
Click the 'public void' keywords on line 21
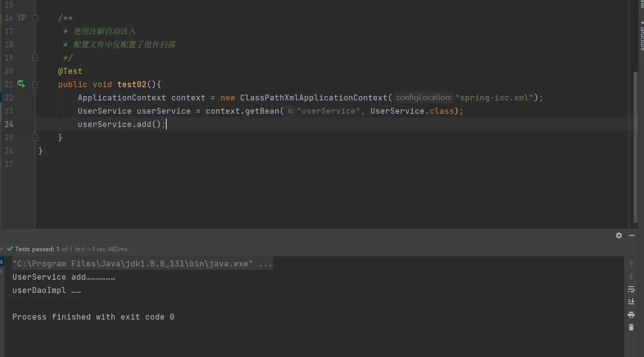(85, 84)
